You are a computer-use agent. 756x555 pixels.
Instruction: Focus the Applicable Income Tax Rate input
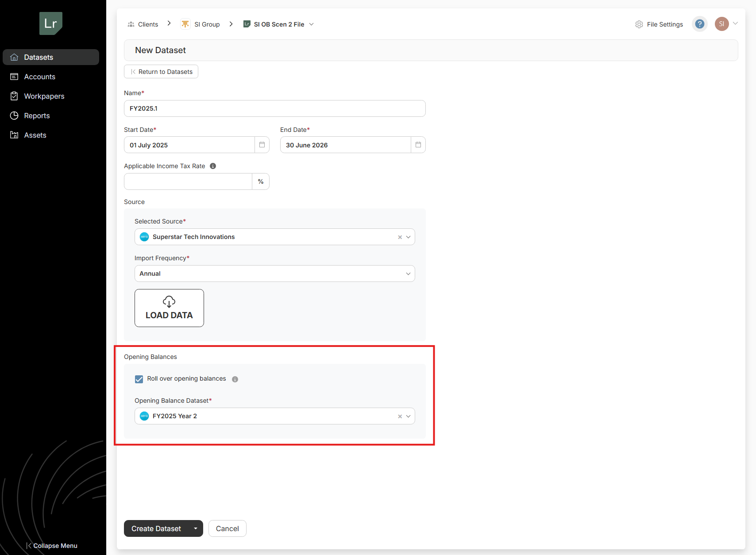[188, 181]
